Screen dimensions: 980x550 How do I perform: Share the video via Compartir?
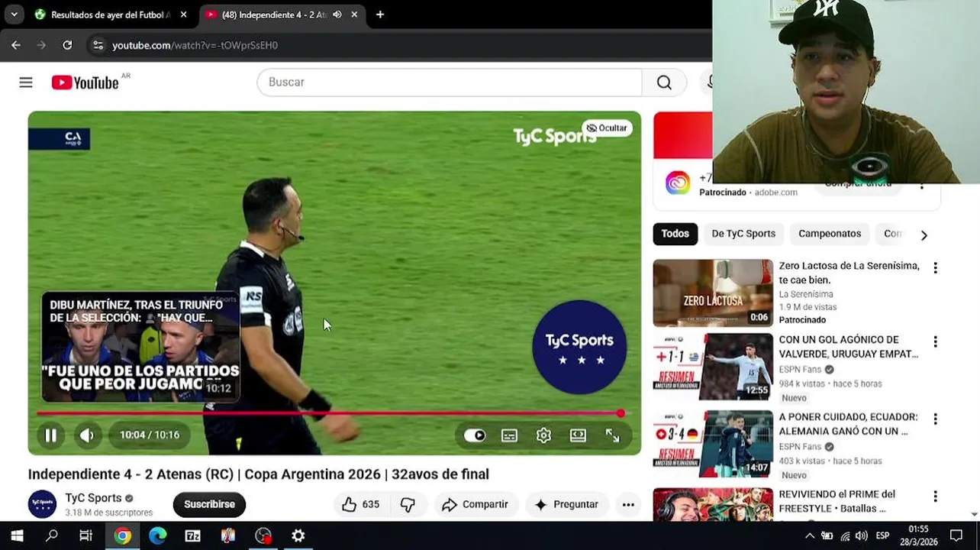[x=475, y=504]
